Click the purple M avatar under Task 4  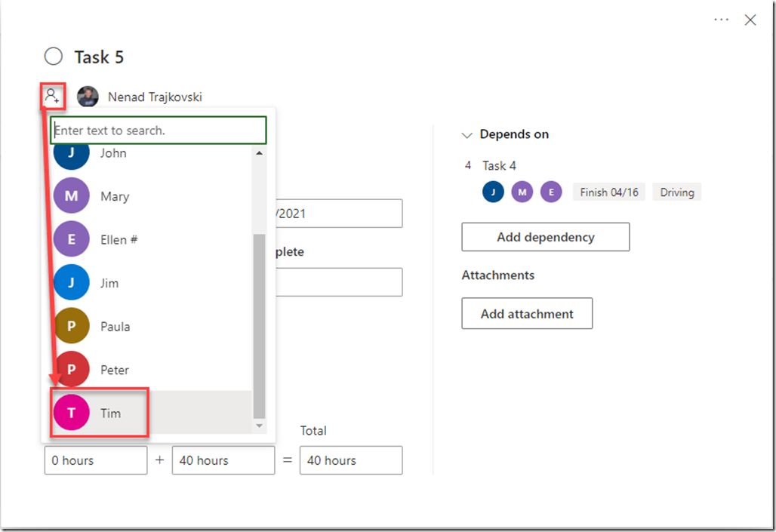coord(522,192)
